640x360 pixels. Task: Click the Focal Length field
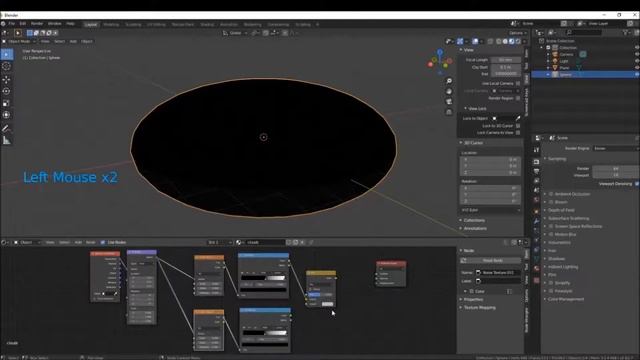[506, 60]
